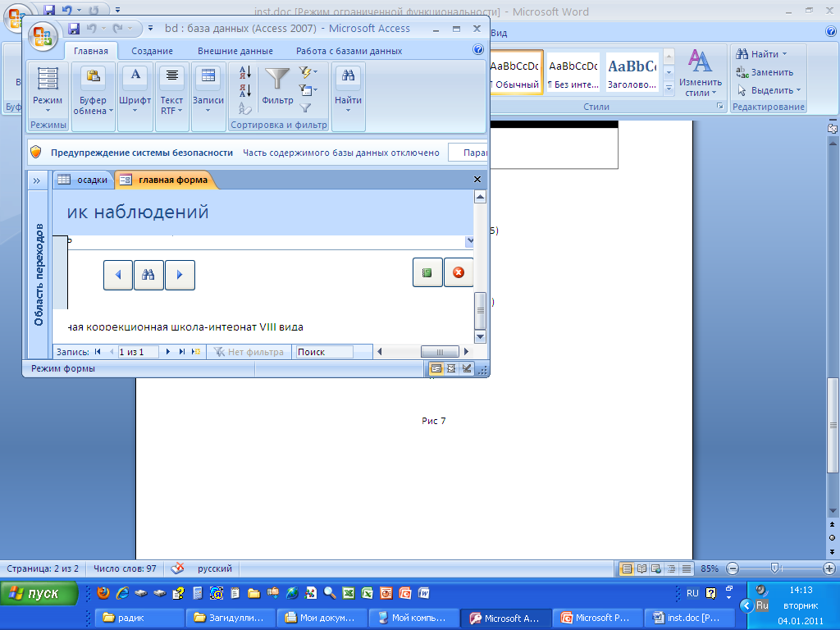Expand the Буфер обмена group

pos(94,97)
